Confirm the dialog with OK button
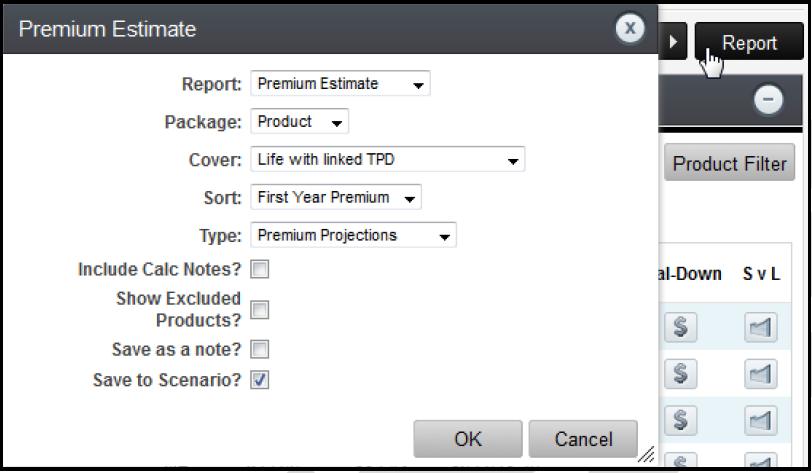 coord(468,439)
